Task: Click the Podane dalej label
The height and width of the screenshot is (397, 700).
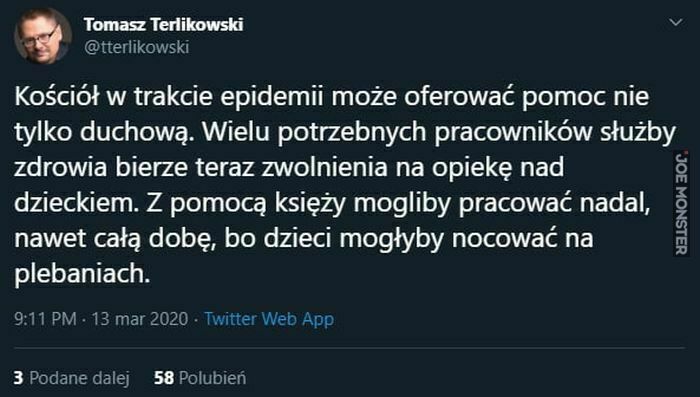Action: (79, 378)
